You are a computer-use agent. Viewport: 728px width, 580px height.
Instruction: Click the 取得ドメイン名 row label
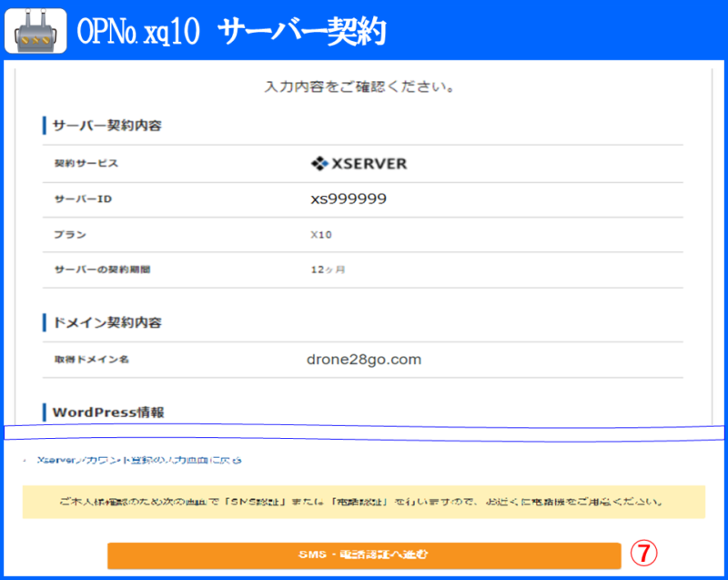[92, 360]
